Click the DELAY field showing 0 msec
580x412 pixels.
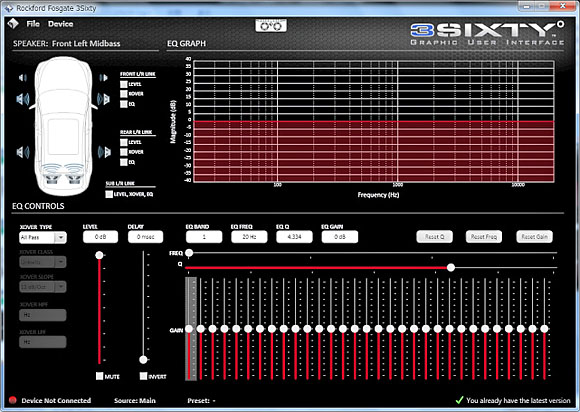145,237
